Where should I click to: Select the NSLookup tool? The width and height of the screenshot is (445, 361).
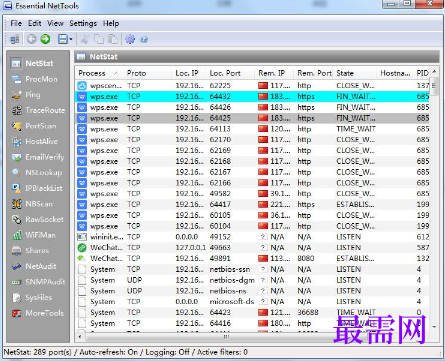point(36,173)
